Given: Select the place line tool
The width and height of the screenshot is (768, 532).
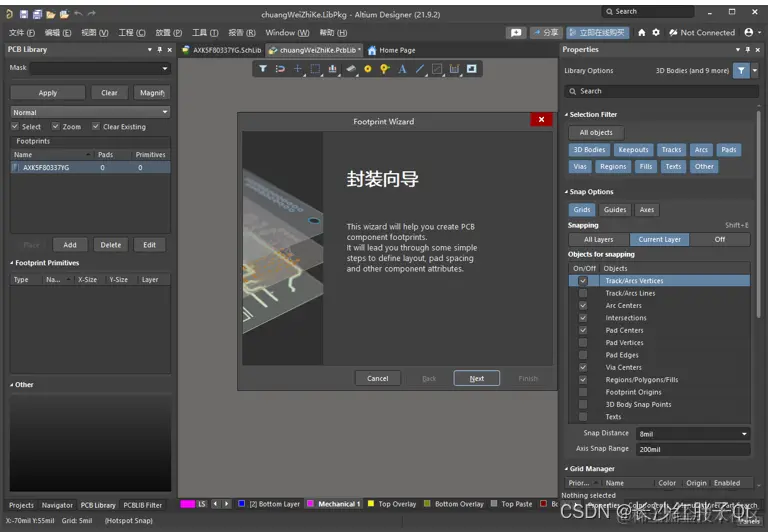Looking at the screenshot, I should tap(420, 69).
